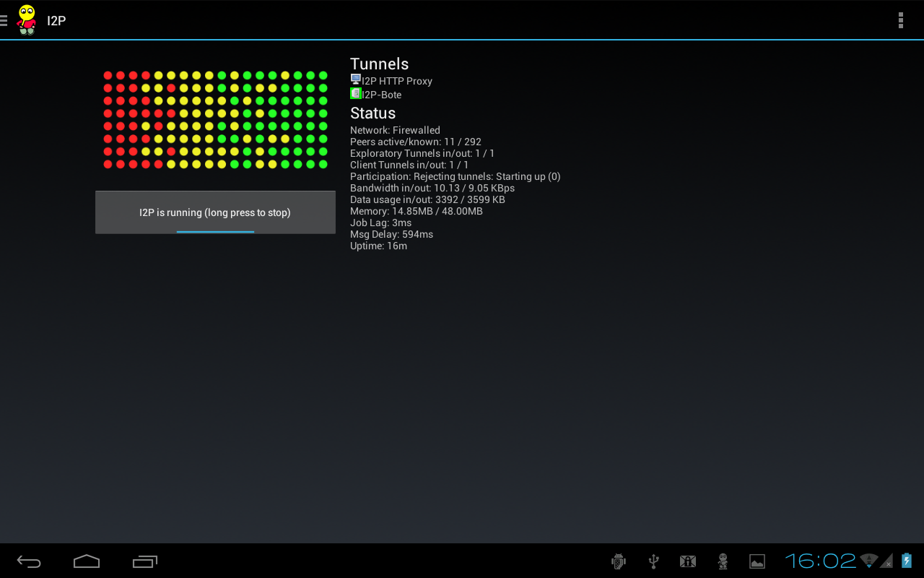Open I2P HTTP Proxy tunnel
Viewport: 924px width, 578px height.
pos(391,80)
